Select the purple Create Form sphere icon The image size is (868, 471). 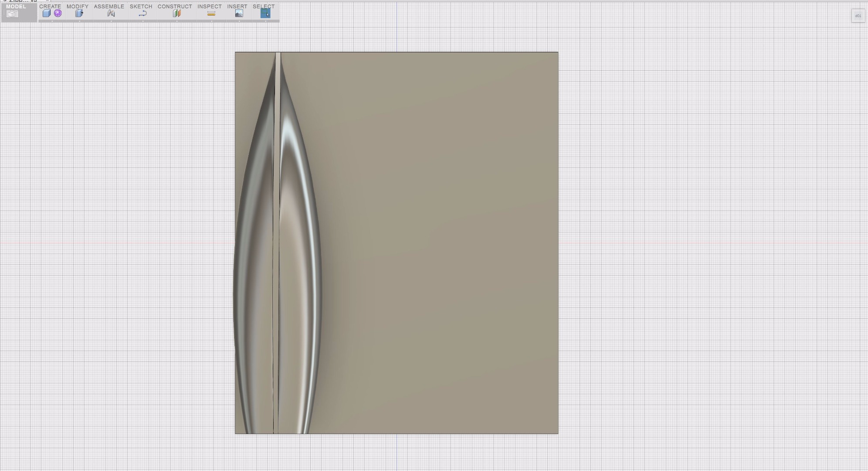[x=58, y=14]
